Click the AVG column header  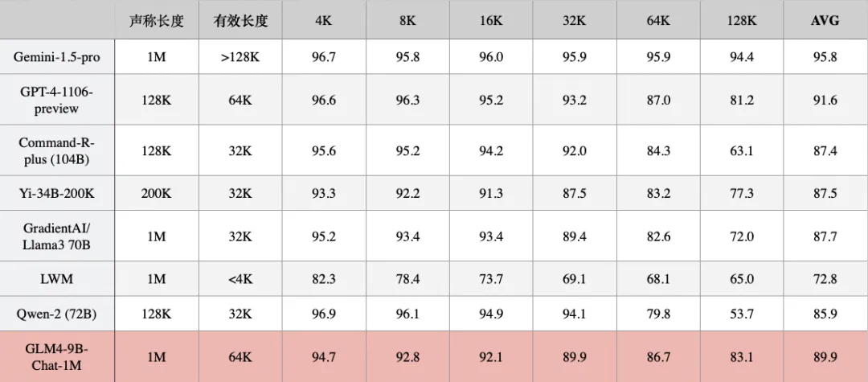[x=825, y=21]
